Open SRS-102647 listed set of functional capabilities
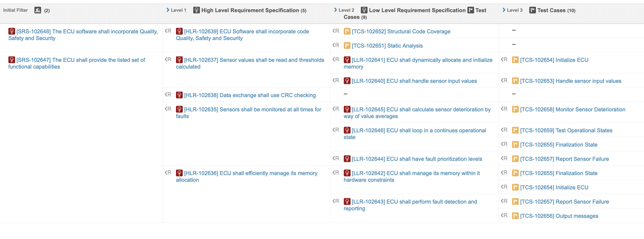The height and width of the screenshot is (239, 644). tap(77, 63)
